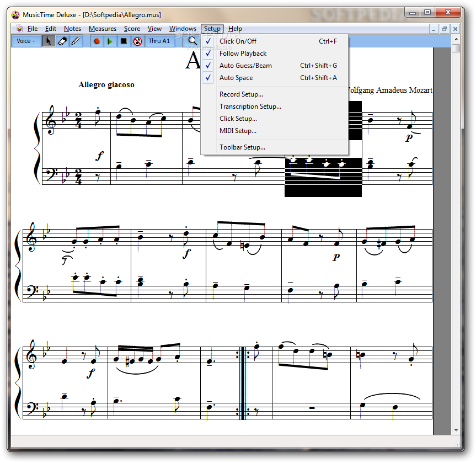
Task: Open the Notes menu
Action: [x=72, y=29]
